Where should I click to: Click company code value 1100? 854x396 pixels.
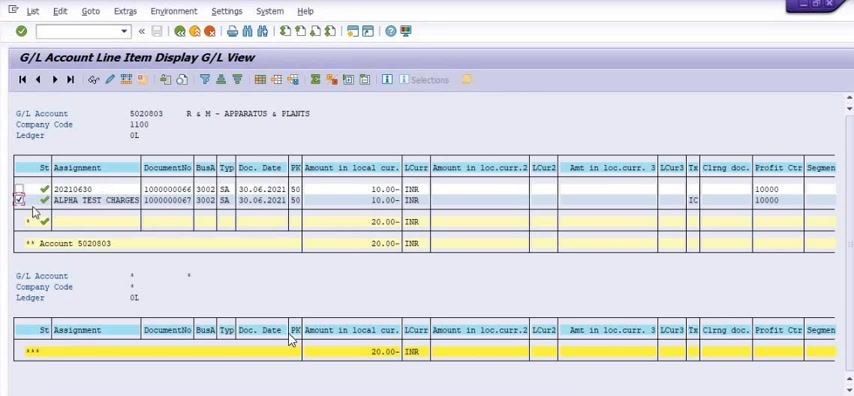139,125
